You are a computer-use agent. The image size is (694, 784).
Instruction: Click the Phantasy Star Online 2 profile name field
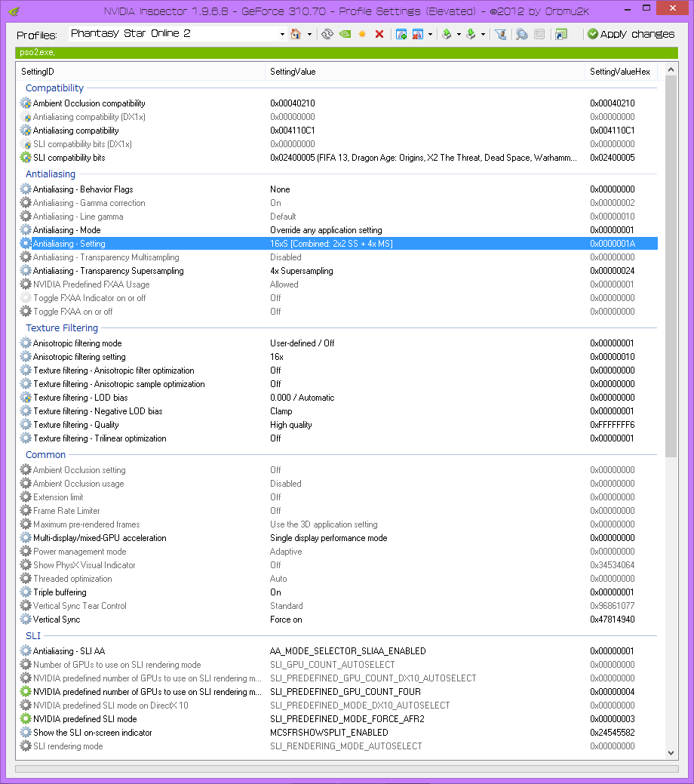(173, 33)
